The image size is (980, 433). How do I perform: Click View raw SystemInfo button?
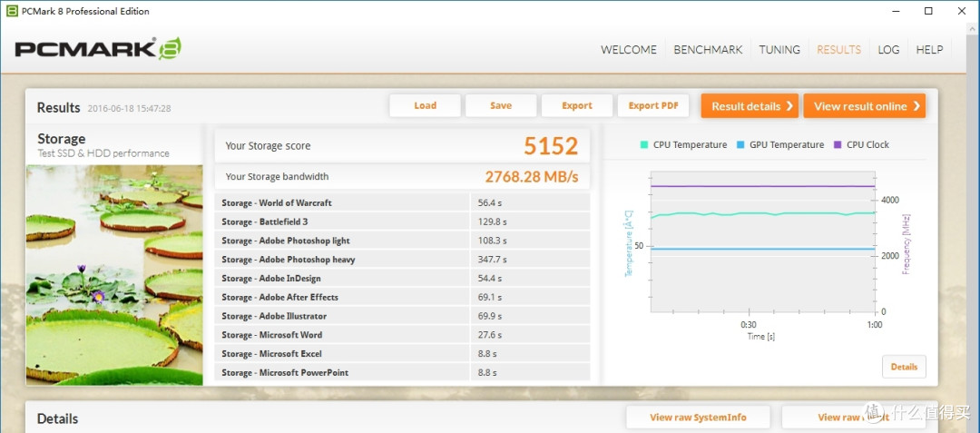[698, 418]
